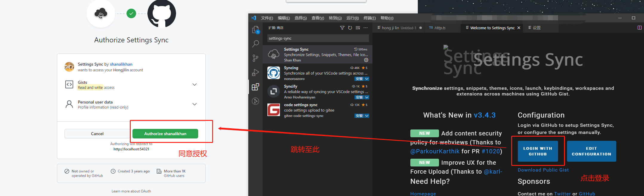Viewport: 644px width, 196px height.
Task: Select the Extensions view icon
Action: point(255,87)
